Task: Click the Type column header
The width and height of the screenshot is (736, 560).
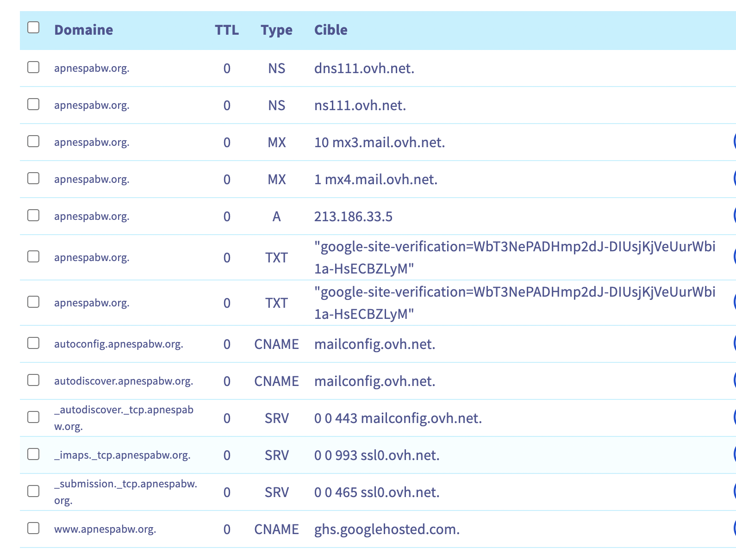Action: point(276,30)
